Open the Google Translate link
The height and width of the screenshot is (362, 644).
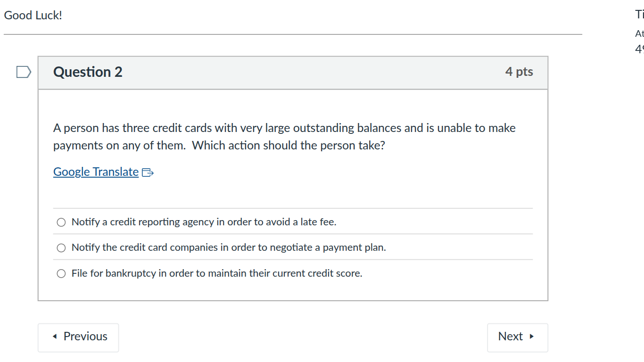click(96, 172)
